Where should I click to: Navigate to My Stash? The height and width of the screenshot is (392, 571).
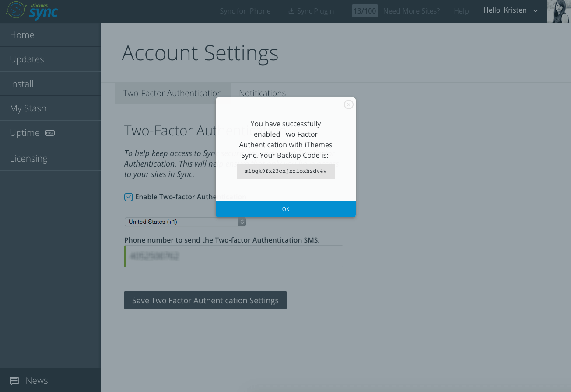tap(50, 108)
